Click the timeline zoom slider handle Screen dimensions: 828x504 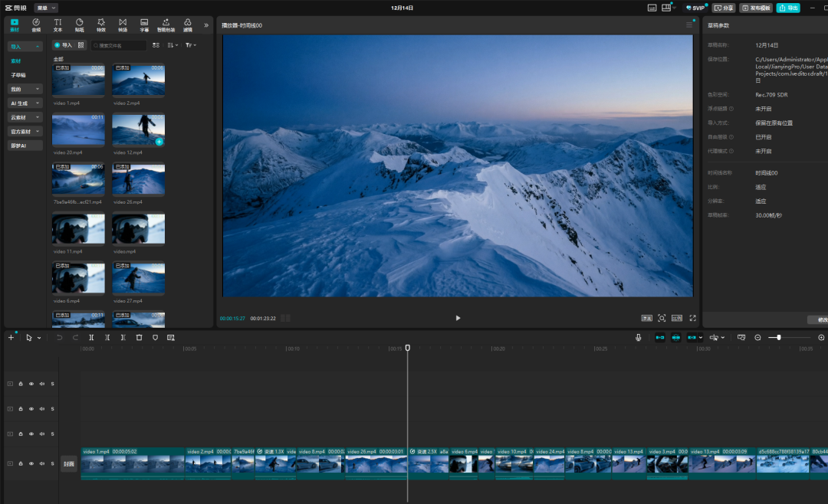pos(779,337)
